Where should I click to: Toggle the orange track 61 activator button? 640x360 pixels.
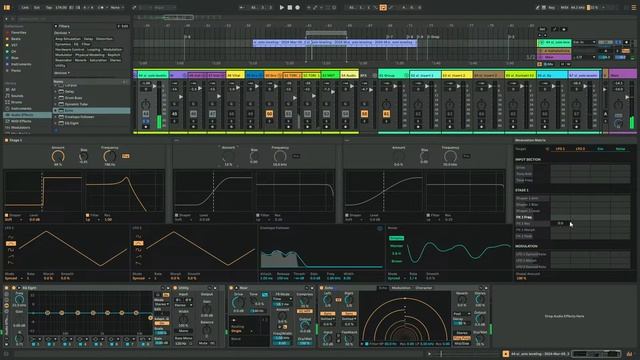(x=386, y=114)
